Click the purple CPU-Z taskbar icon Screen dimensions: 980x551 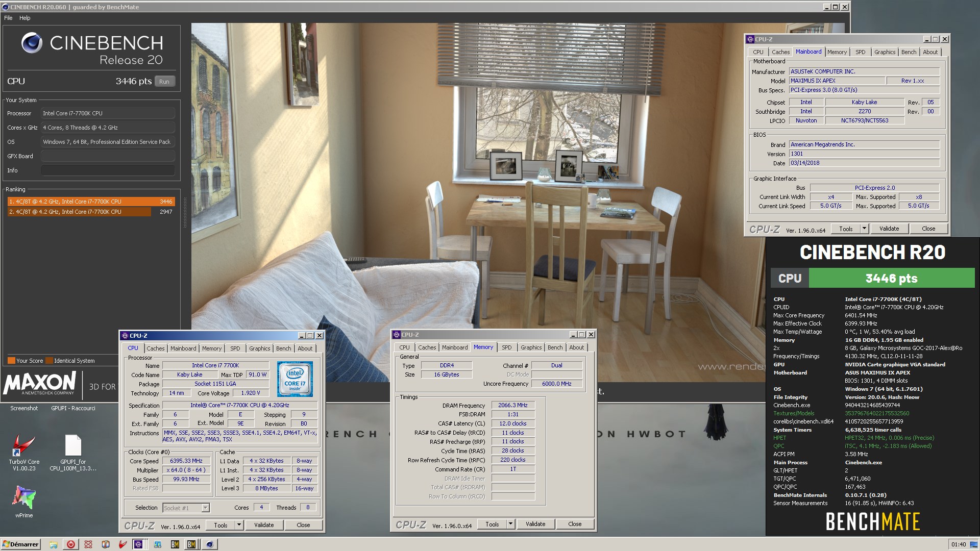[x=138, y=544]
